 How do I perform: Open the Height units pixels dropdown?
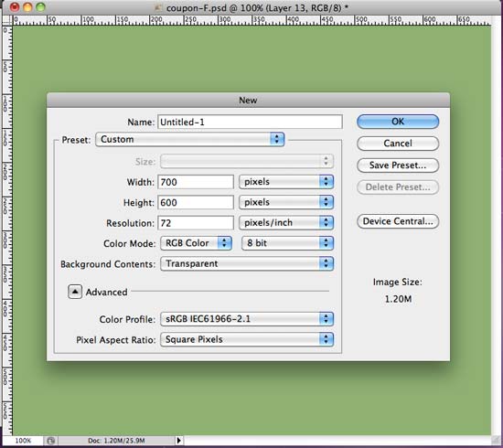[x=286, y=202]
